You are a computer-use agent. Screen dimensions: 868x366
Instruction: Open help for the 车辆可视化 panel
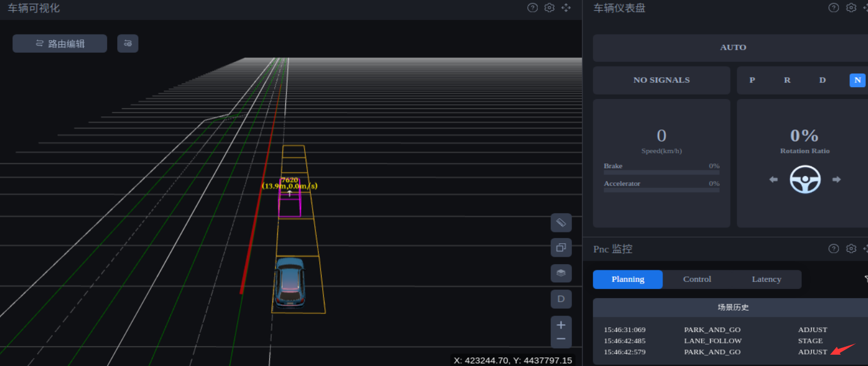532,8
